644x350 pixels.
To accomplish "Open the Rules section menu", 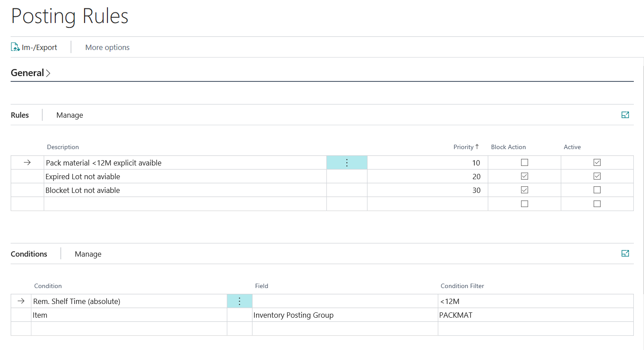I will tap(20, 115).
